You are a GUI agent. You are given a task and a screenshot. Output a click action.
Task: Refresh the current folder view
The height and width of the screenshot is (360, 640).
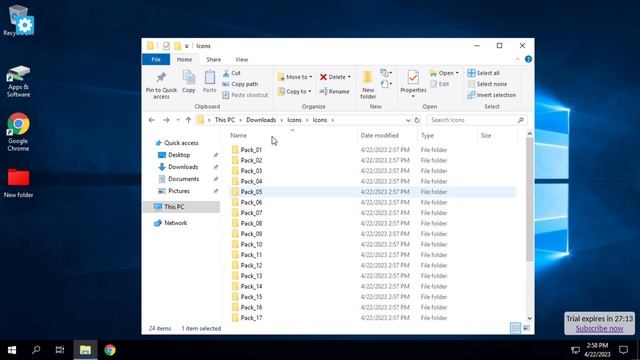[417, 120]
